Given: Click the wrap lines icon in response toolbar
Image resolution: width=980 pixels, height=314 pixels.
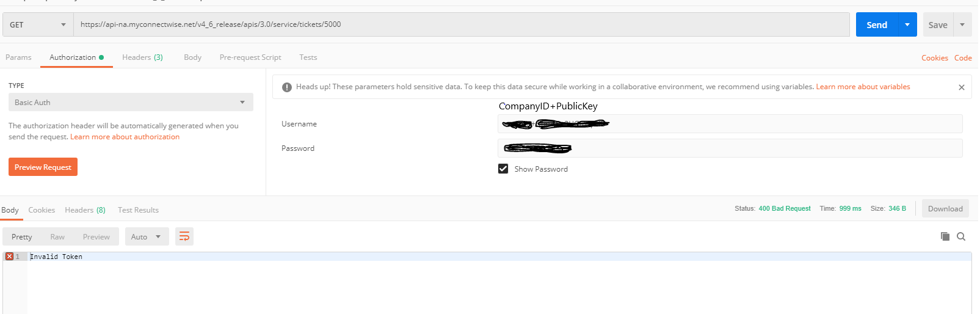Looking at the screenshot, I should [x=184, y=236].
